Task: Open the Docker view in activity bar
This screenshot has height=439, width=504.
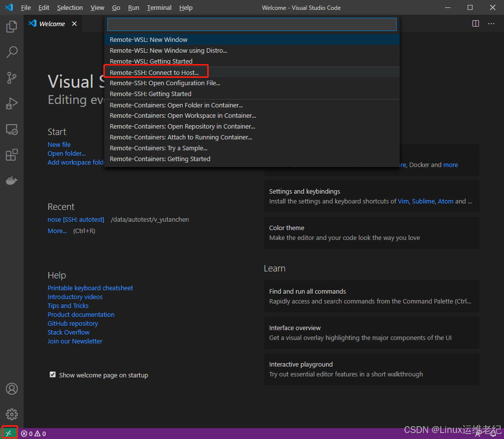Action: [x=12, y=180]
